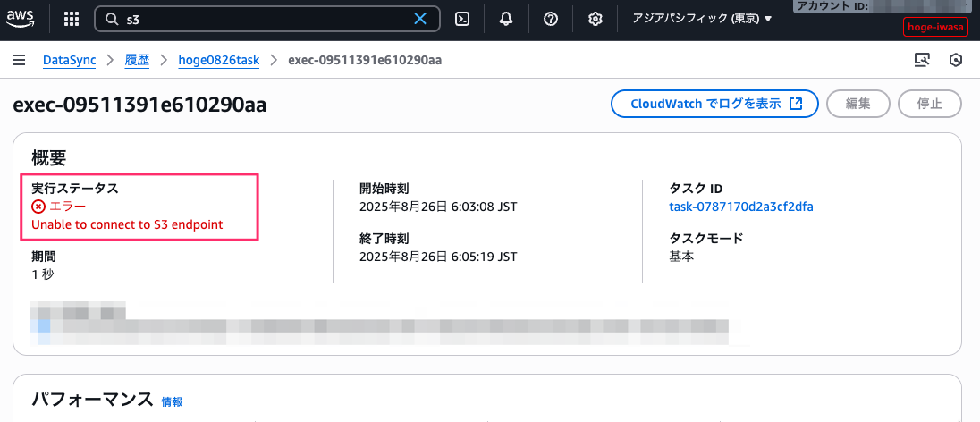The height and width of the screenshot is (422, 980).
Task: Click the search magnifier icon
Action: coord(113,20)
